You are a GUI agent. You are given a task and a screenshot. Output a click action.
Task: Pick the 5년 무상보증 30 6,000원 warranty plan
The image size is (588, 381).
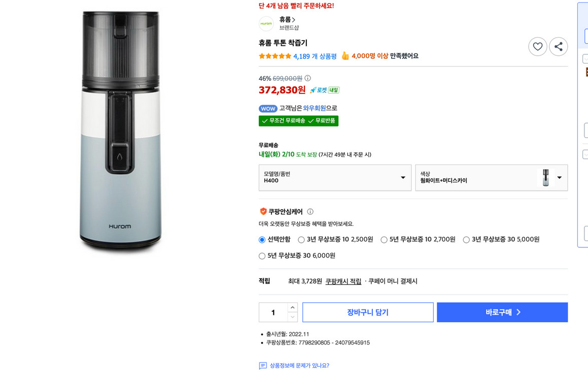[x=262, y=256]
